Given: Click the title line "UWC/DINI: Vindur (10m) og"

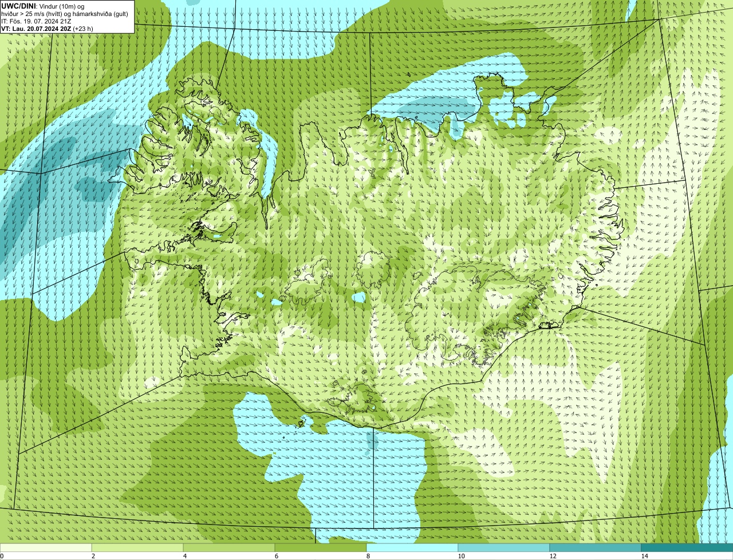Looking at the screenshot, I should click(x=43, y=6).
